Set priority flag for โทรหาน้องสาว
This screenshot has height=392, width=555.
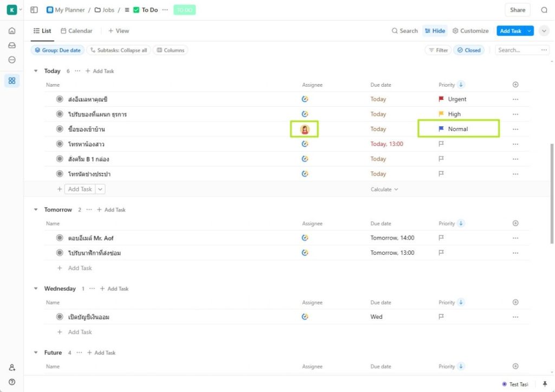(x=441, y=144)
